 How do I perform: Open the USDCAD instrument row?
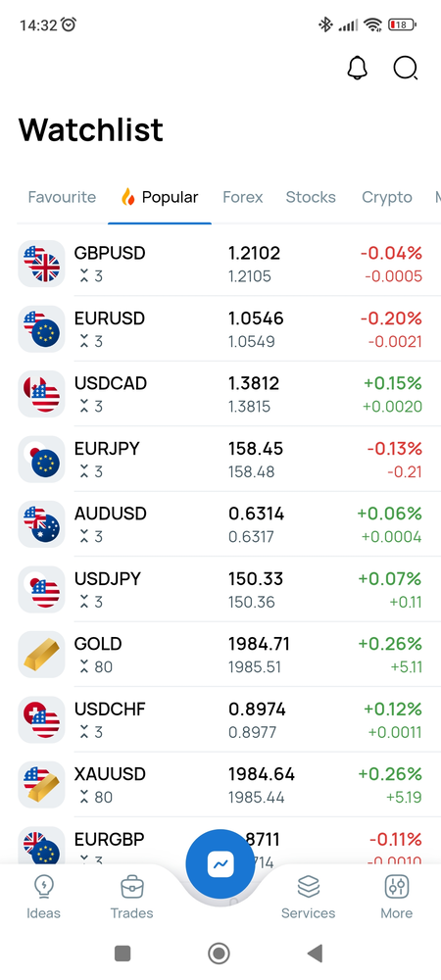[x=220, y=394]
